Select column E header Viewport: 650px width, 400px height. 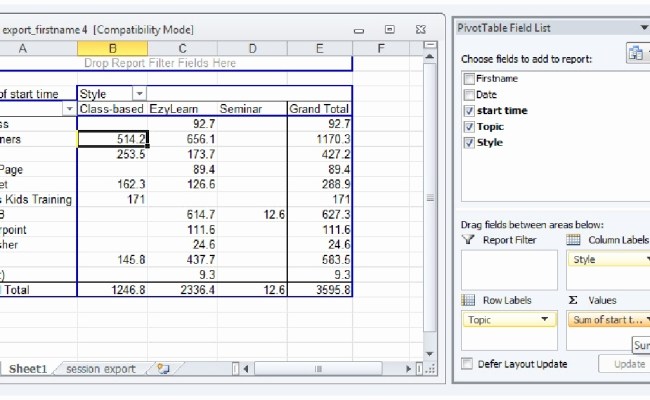pos(320,48)
